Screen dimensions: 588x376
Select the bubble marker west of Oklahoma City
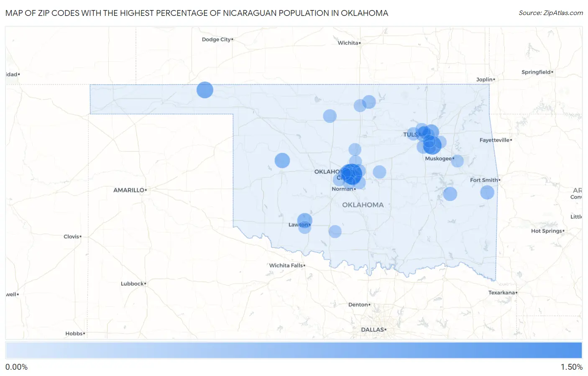[x=282, y=160]
